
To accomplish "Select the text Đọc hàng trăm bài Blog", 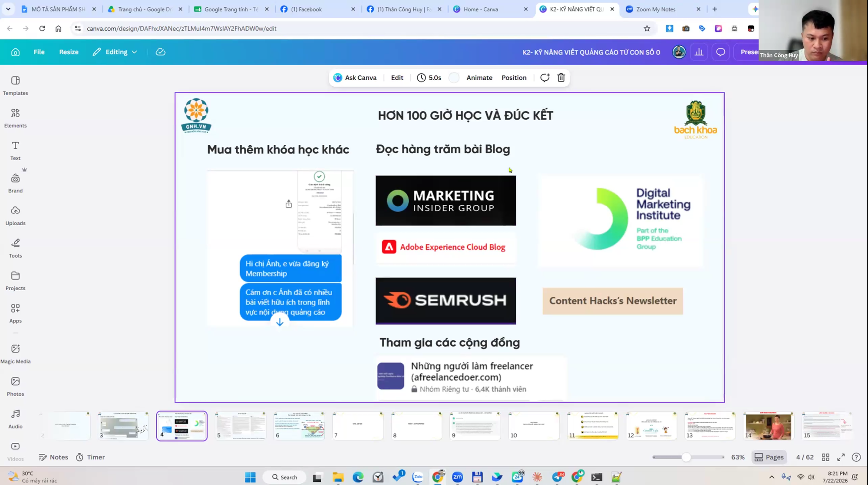I will click(443, 149).
